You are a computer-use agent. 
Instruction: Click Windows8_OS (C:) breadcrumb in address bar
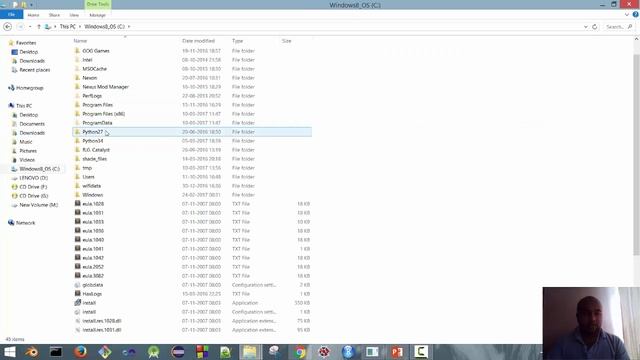104,27
